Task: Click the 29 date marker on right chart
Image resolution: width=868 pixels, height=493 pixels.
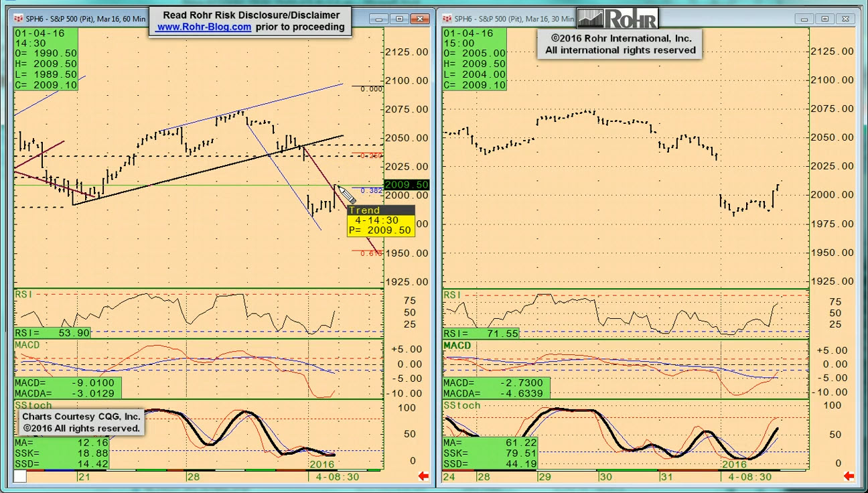Action: pos(544,477)
